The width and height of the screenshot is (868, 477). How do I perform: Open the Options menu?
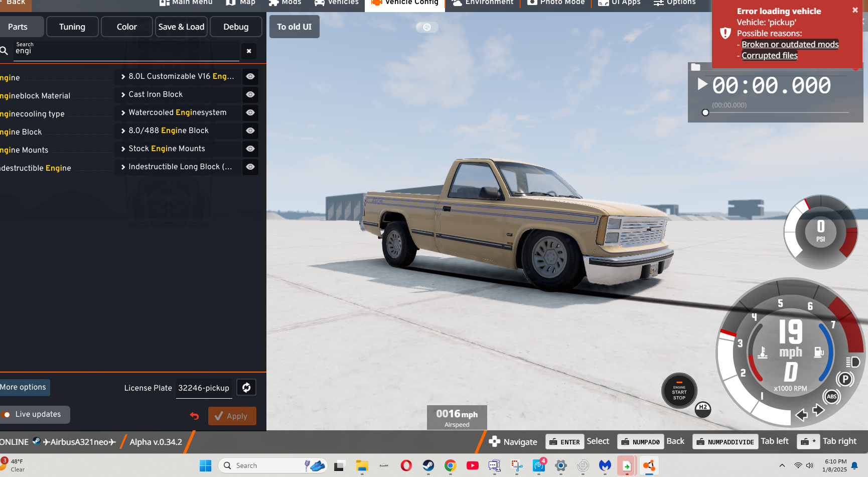[x=675, y=3]
